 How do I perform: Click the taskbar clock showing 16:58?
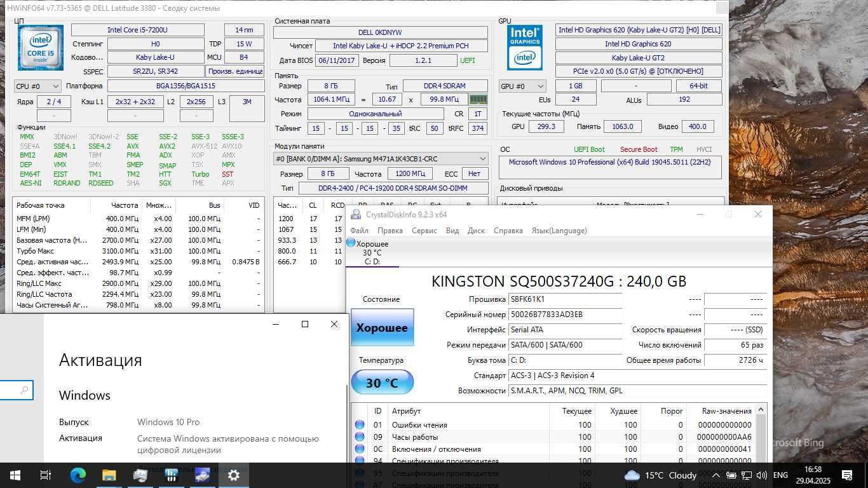[x=812, y=475]
